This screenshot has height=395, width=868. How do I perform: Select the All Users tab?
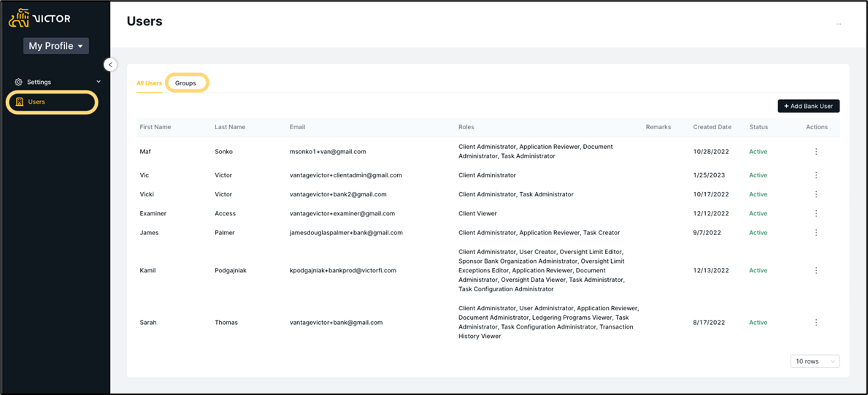(x=150, y=83)
